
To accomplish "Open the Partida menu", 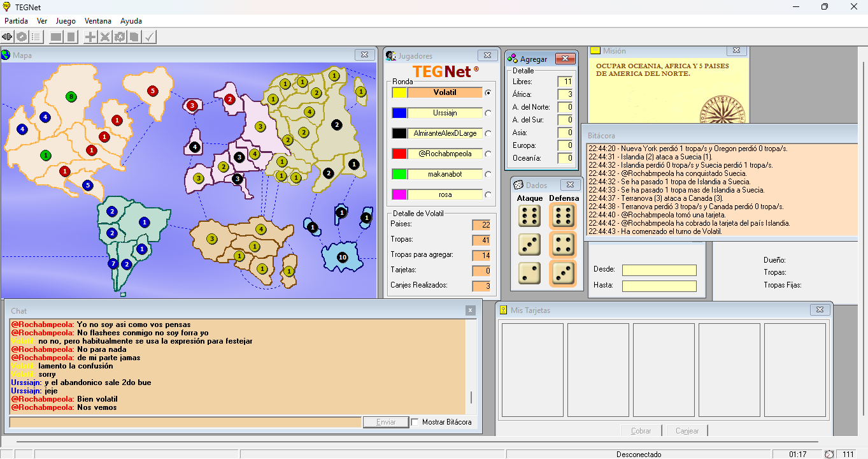I will tap(16, 21).
